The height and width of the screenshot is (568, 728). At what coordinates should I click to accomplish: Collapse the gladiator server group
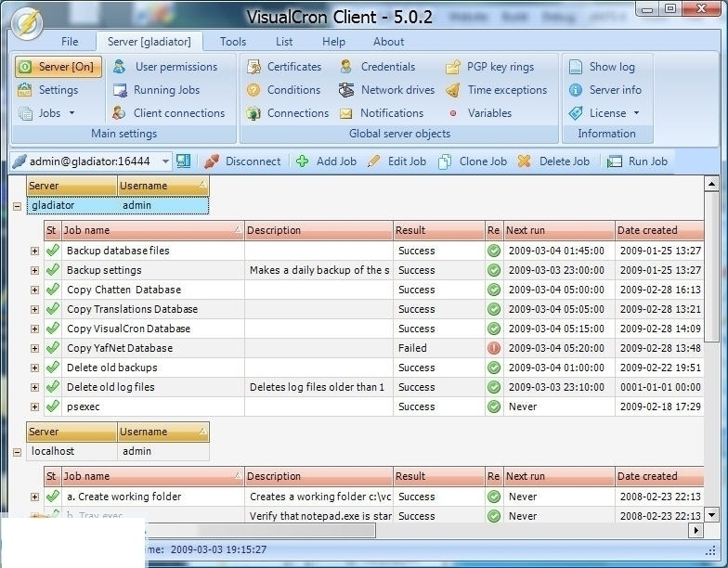17,206
